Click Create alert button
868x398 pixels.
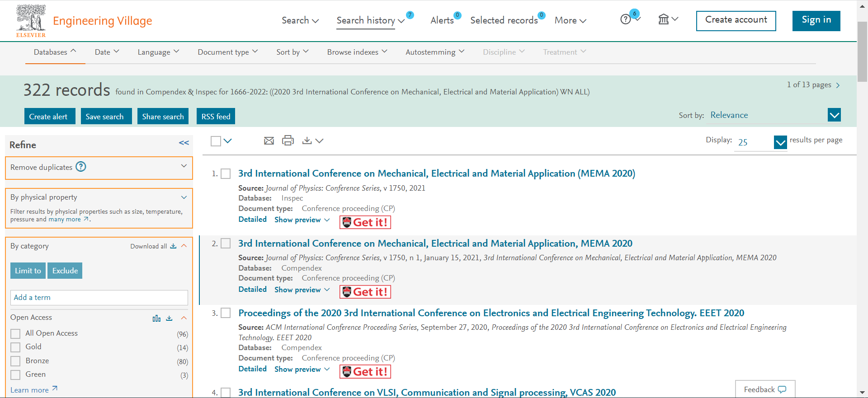(50, 116)
